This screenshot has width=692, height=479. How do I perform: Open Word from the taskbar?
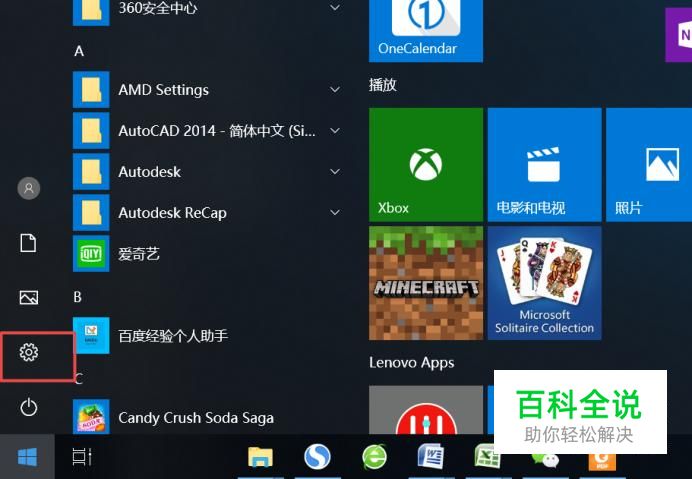(431, 456)
